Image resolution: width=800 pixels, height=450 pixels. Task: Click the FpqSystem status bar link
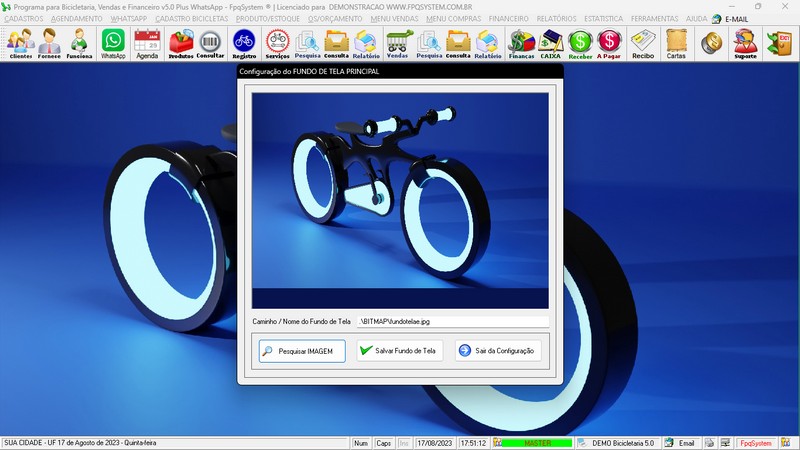(755, 443)
